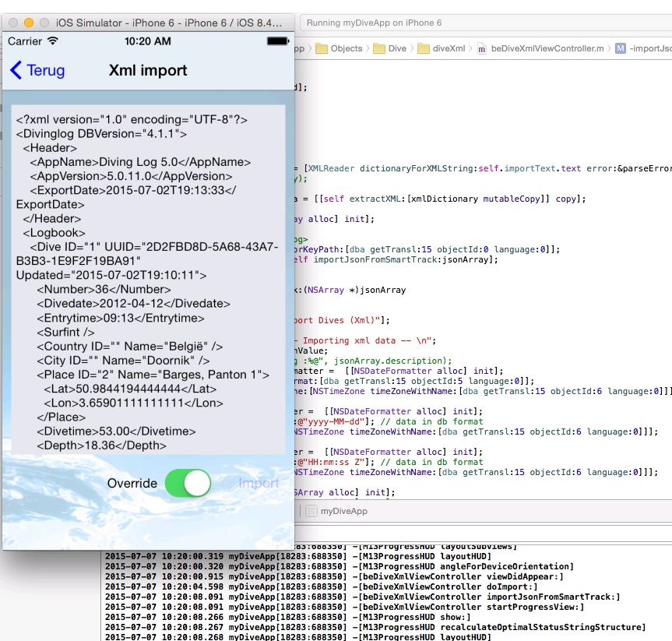Click the viewDidAppear: console log line
Viewport: 672px width, 641px height.
coord(334,576)
